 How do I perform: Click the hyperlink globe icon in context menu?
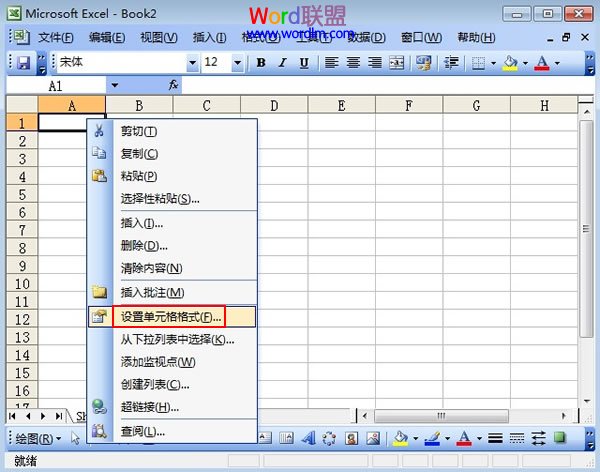[x=99, y=407]
